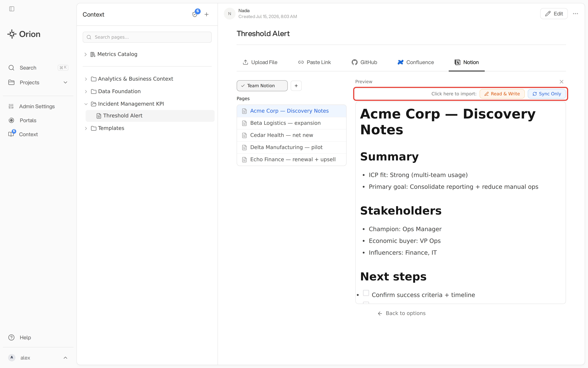588x368 pixels.
Task: Expand the Metrics Catalog node
Action: 86,54
